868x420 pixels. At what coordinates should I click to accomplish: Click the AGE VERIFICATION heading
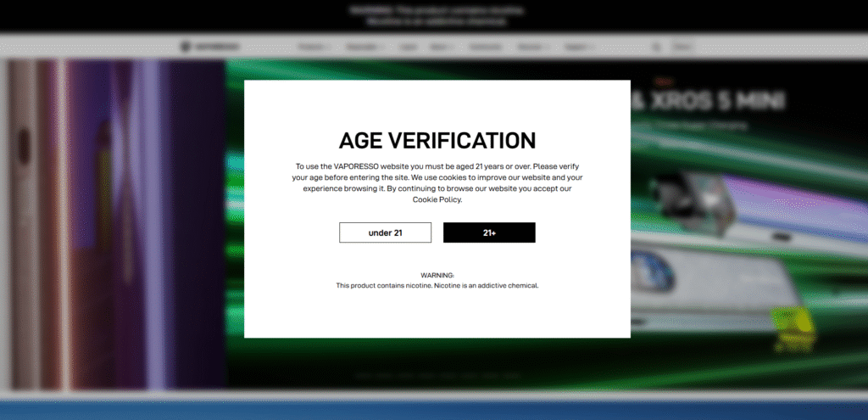coord(437,141)
